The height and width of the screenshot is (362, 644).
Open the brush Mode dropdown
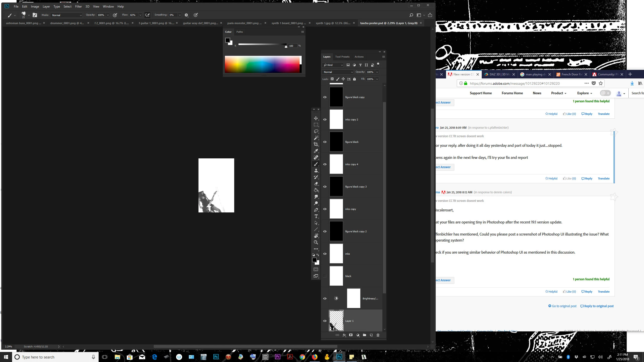[66, 15]
